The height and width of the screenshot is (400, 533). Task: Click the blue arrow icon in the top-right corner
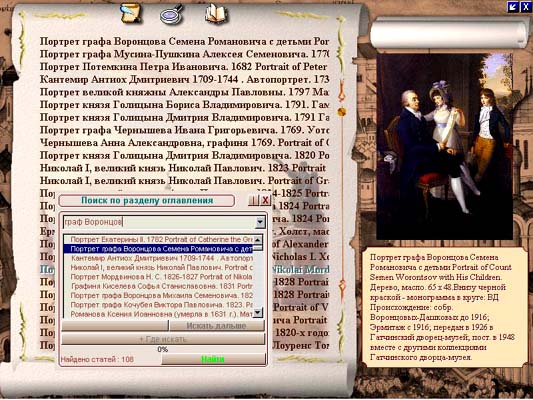(x=513, y=6)
